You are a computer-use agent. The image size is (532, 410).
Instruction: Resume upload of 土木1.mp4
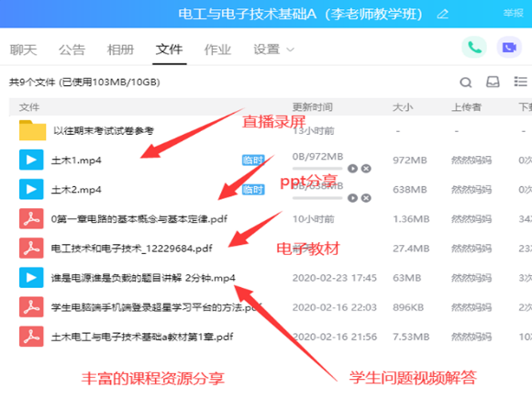[x=352, y=169]
